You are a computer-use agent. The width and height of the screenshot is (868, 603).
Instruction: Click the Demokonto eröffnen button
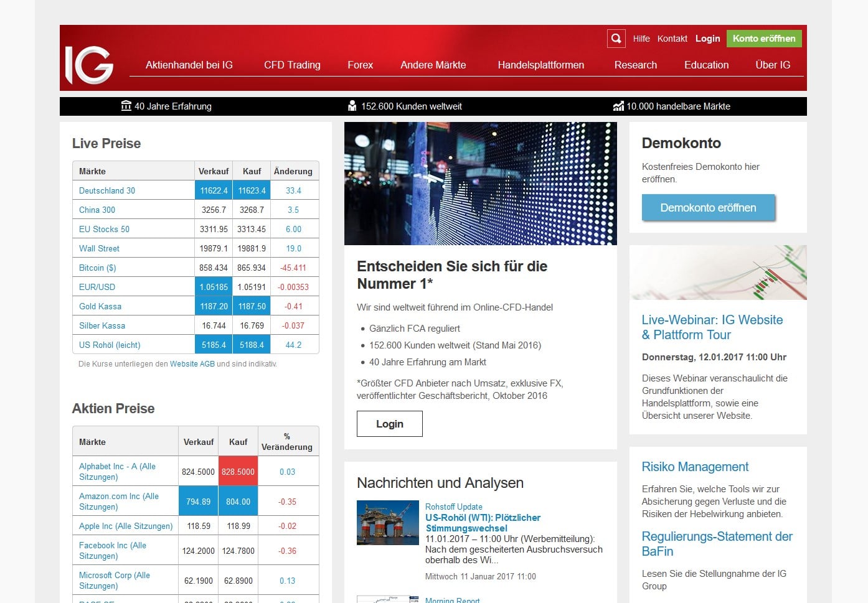[x=709, y=208]
